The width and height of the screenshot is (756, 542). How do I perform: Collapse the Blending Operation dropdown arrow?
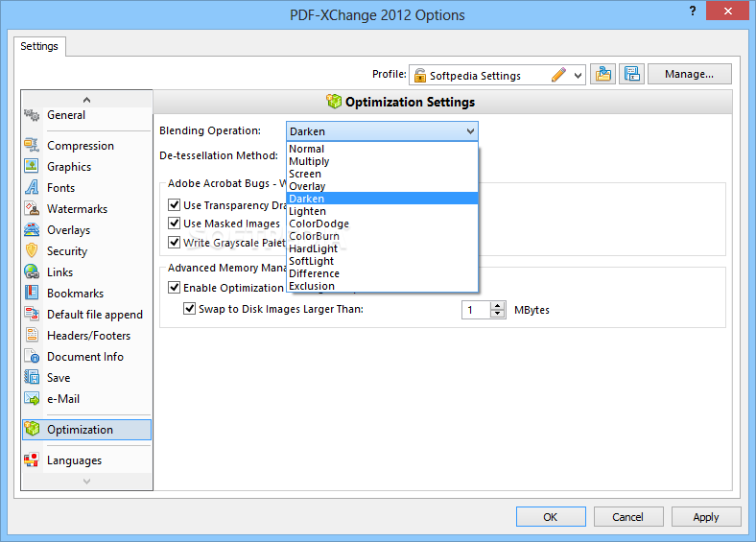click(x=470, y=131)
